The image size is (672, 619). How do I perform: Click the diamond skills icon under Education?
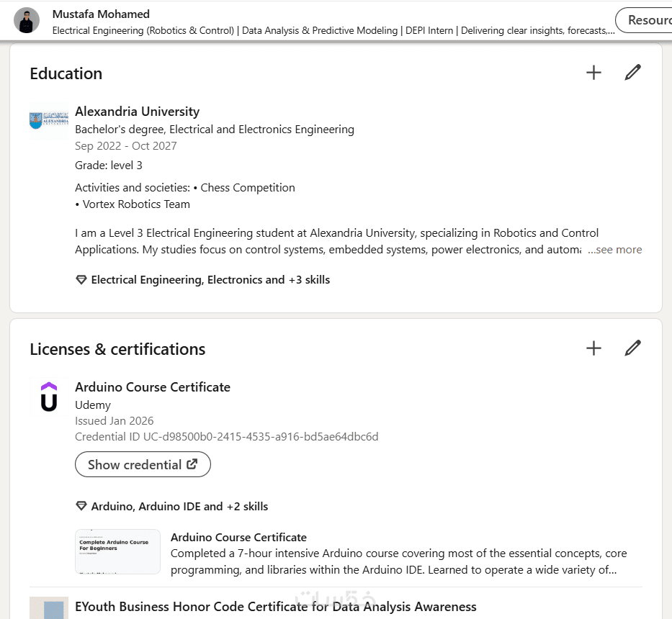coord(81,280)
